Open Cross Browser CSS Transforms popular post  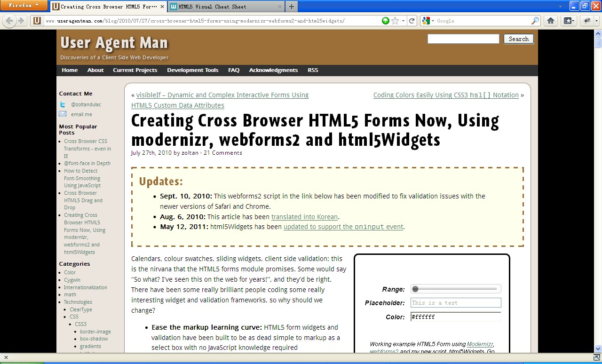pos(87,149)
